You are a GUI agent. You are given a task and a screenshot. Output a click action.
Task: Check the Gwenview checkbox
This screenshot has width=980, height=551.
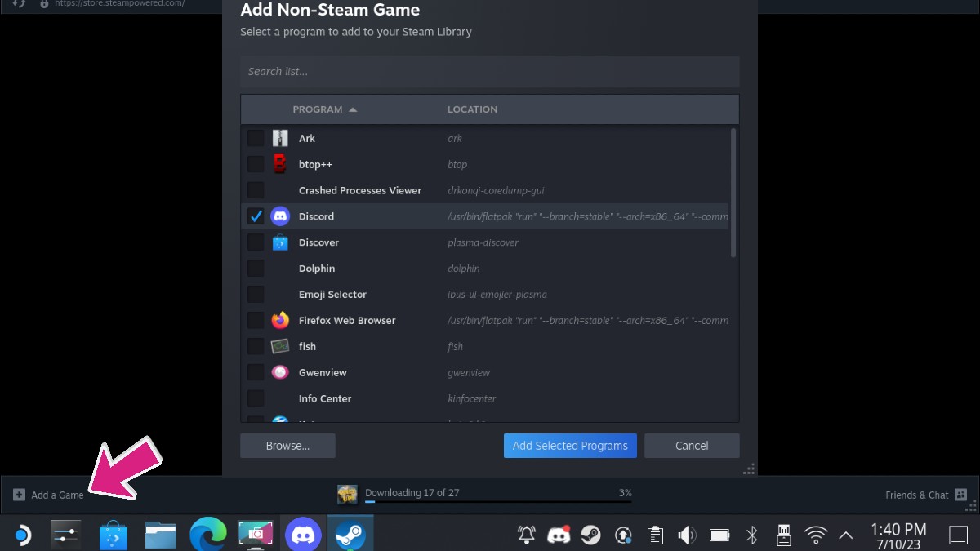pos(256,372)
